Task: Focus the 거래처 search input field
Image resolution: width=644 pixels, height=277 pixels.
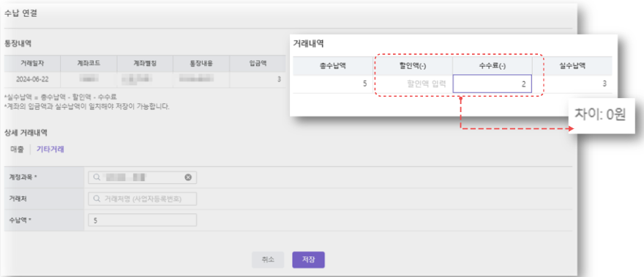Action: [143, 199]
